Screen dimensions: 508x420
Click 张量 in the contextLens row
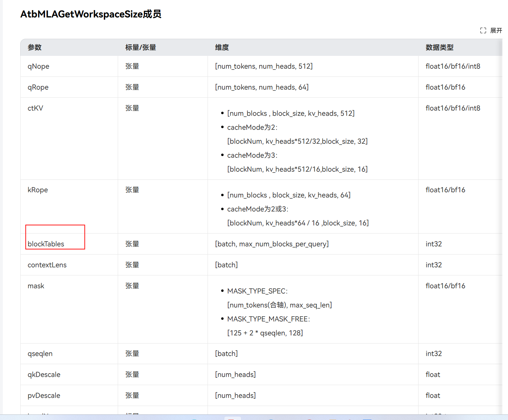[x=132, y=265]
